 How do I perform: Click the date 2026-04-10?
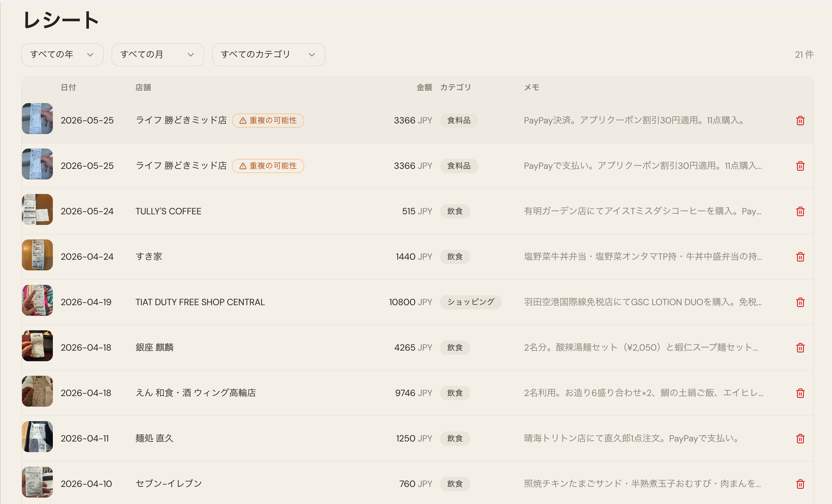86,484
